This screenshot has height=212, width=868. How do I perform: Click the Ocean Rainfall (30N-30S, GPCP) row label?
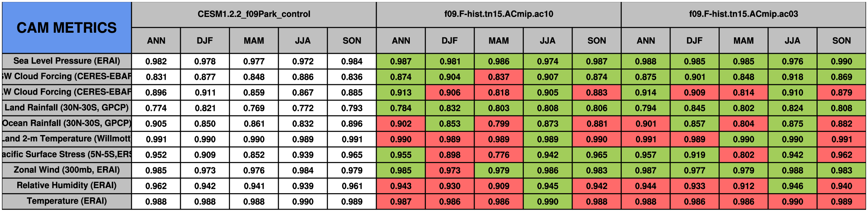coord(66,123)
